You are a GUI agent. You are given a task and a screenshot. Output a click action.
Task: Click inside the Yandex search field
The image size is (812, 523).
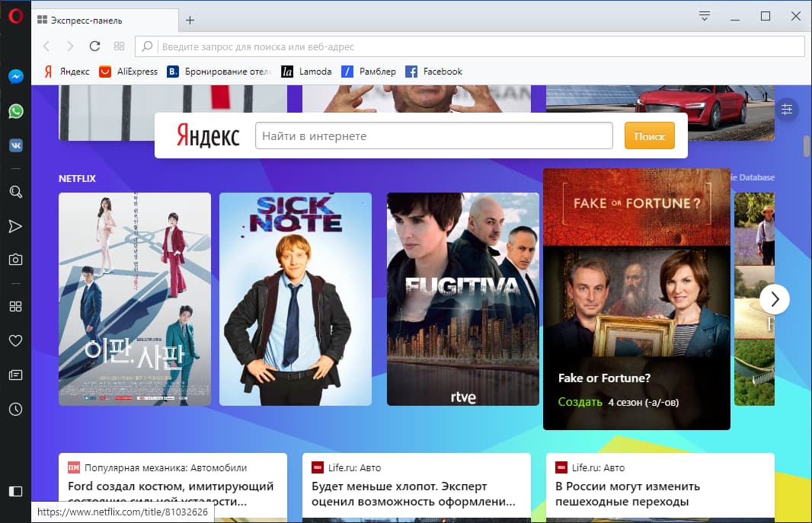(434, 136)
